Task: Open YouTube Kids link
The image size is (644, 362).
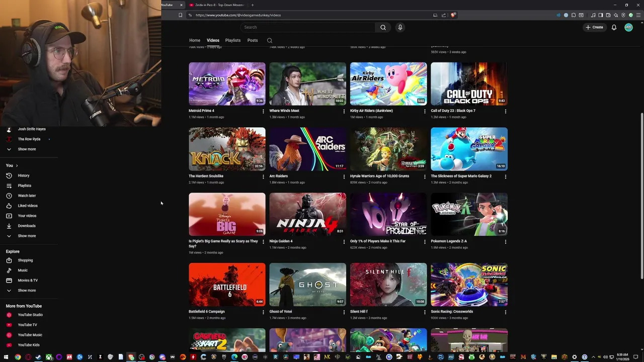Action: point(29,345)
